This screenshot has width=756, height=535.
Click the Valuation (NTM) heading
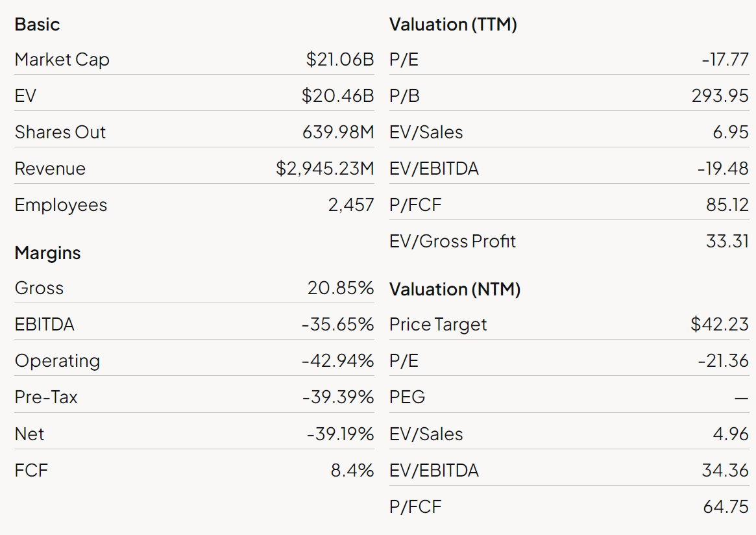tap(455, 290)
